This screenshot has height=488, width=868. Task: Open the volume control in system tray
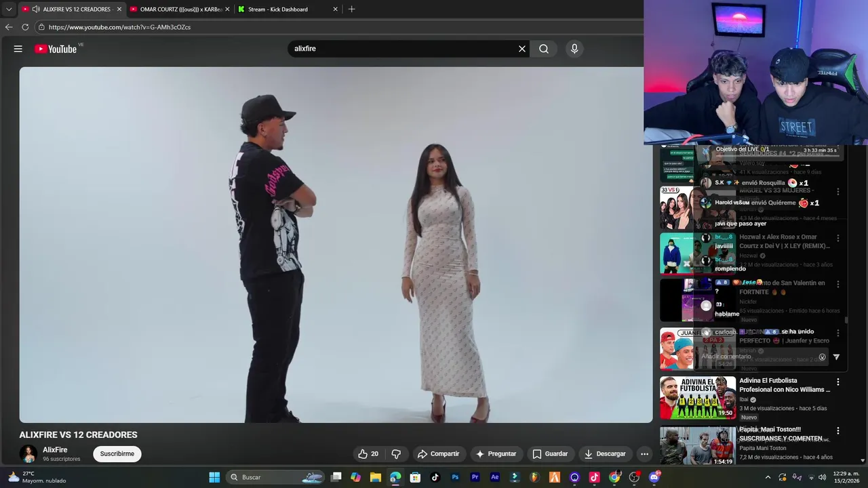(823, 477)
